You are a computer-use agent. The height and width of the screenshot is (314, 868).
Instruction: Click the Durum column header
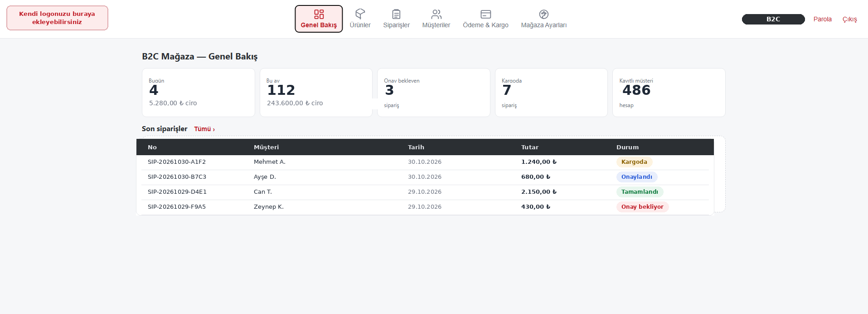(x=627, y=147)
